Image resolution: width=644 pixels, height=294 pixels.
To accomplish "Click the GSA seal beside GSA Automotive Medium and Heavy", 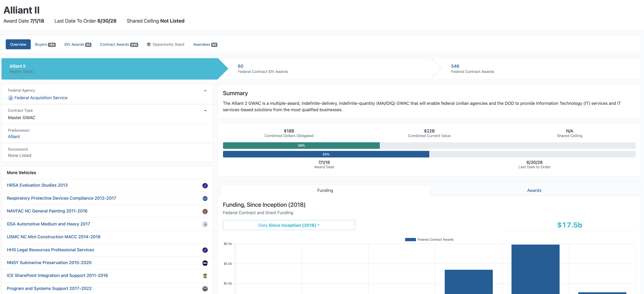I will tap(205, 224).
